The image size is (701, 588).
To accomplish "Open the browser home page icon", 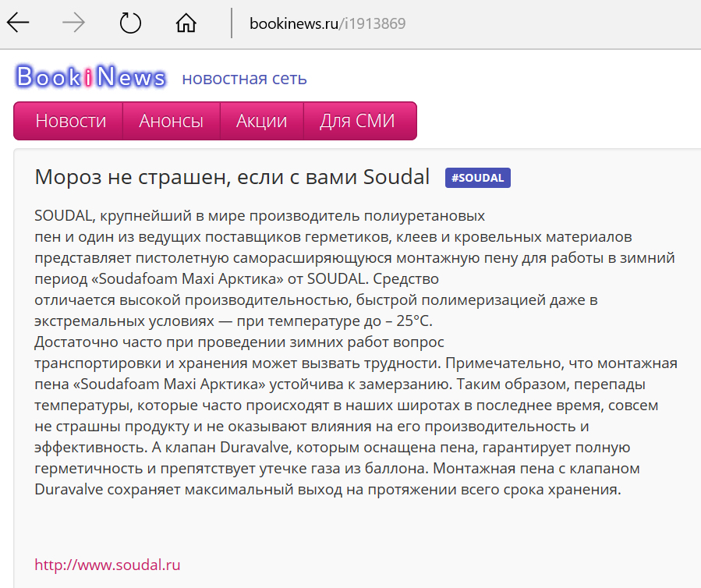I will [186, 23].
